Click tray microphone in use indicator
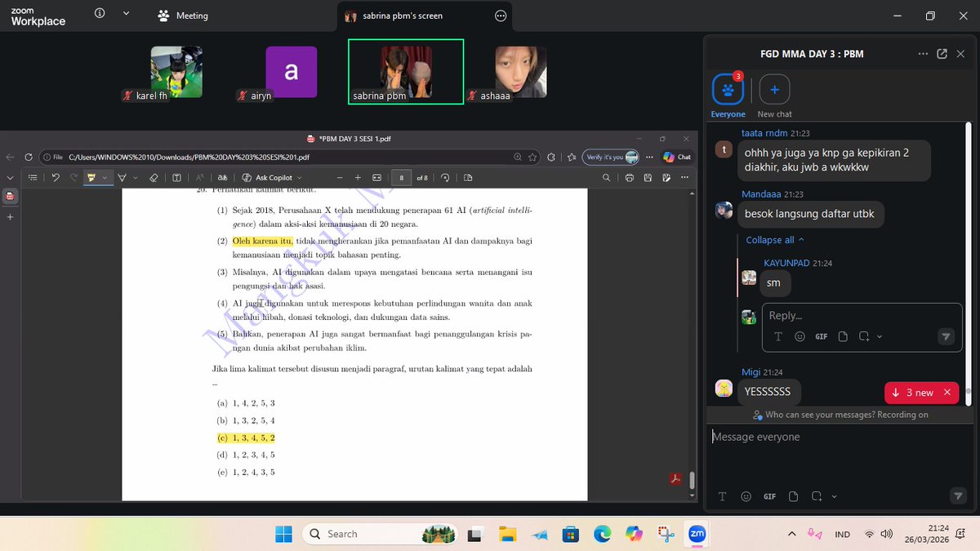980x551 pixels. 814,534
